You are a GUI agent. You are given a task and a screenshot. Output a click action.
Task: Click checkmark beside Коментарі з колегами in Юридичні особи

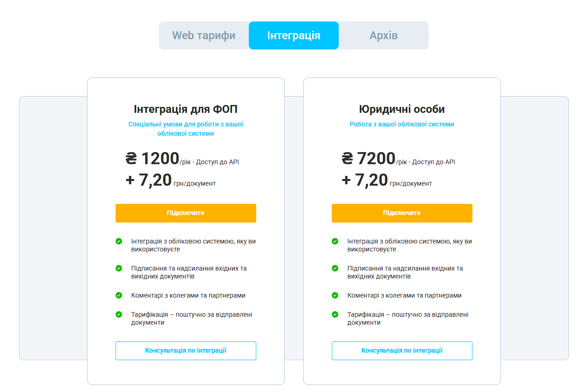click(x=335, y=295)
